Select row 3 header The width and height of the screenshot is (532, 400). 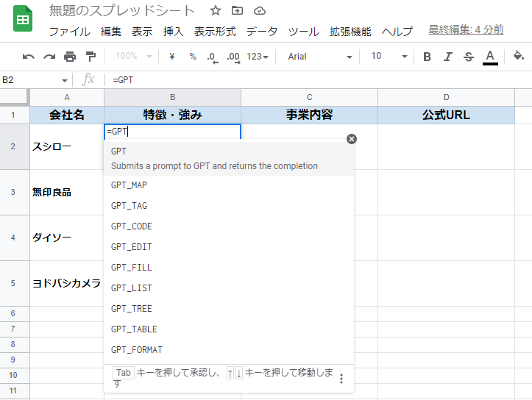[x=15, y=192]
